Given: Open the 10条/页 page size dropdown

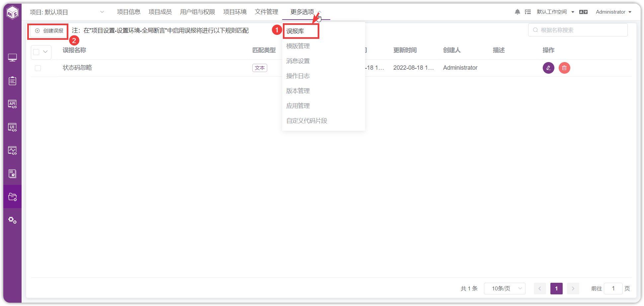Looking at the screenshot, I should pos(505,288).
